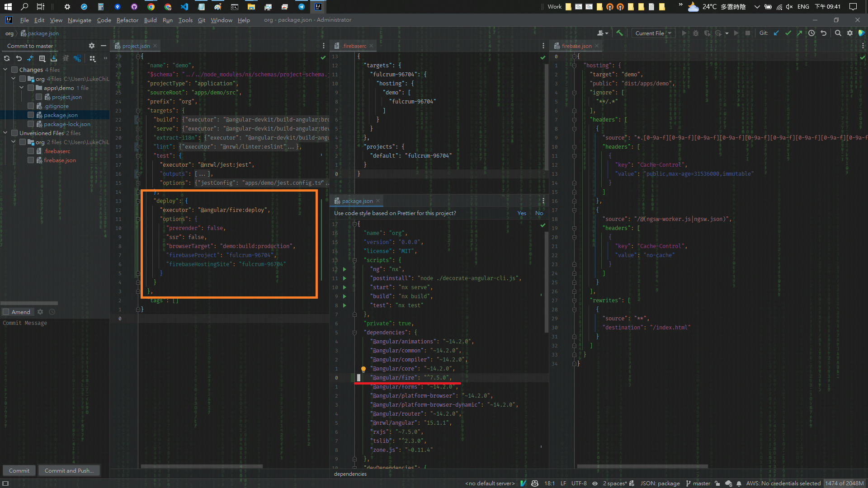868x488 pixels.
Task: Switch to the project.json editor tab
Action: [136, 46]
